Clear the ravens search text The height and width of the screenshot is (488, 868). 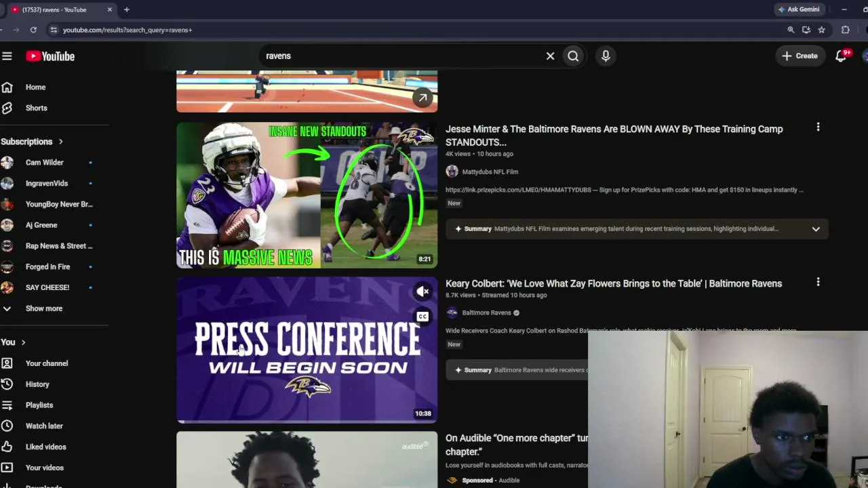pos(550,56)
